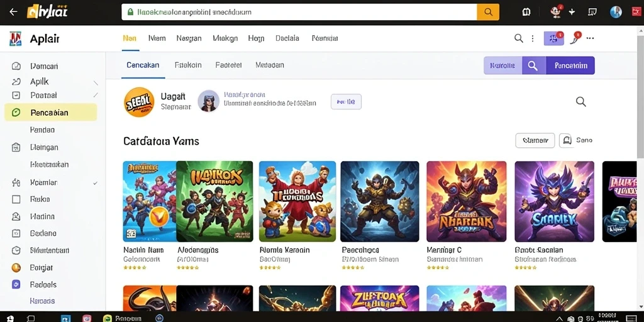Open the Peacohoca game thumbnail
The width and height of the screenshot is (644, 322).
pyautogui.click(x=380, y=201)
